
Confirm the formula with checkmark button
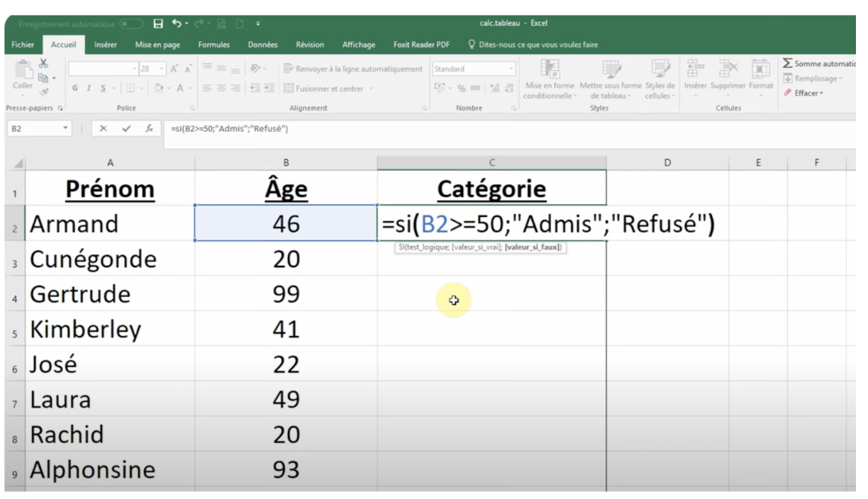click(x=126, y=129)
